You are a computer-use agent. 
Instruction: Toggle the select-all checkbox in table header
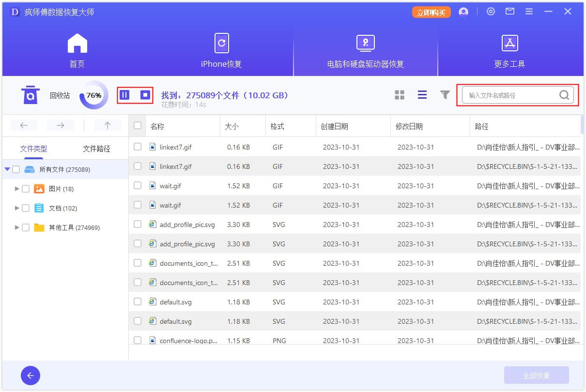pos(138,125)
